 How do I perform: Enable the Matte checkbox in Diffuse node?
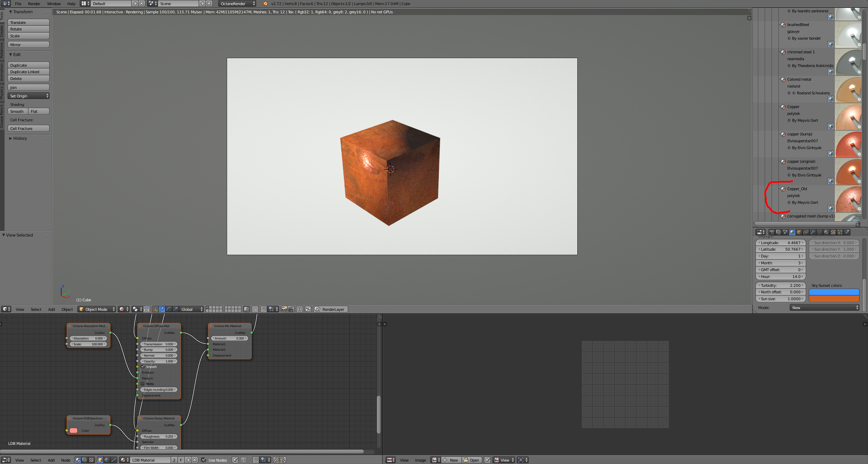click(143, 384)
